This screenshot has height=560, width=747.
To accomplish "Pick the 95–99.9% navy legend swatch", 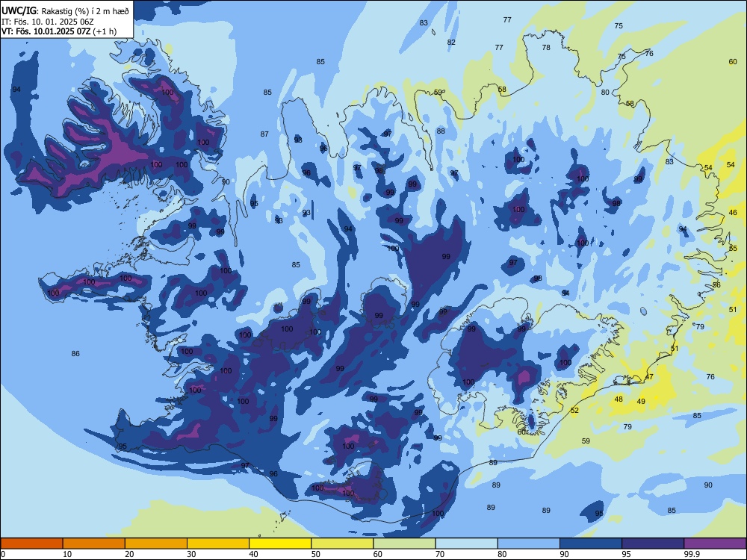I will coord(653,544).
